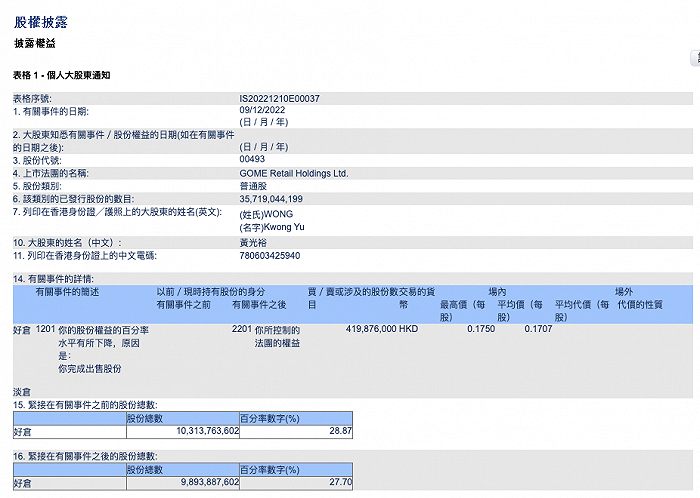This screenshot has width=700, height=498.
Task: Click the form serial number IS20221210E00037
Action: pyautogui.click(x=279, y=99)
